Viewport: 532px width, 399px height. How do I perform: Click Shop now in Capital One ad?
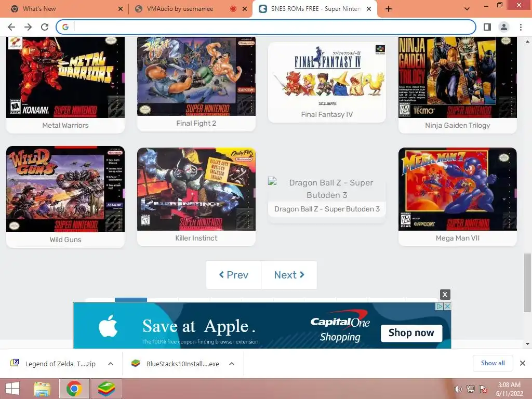411,333
